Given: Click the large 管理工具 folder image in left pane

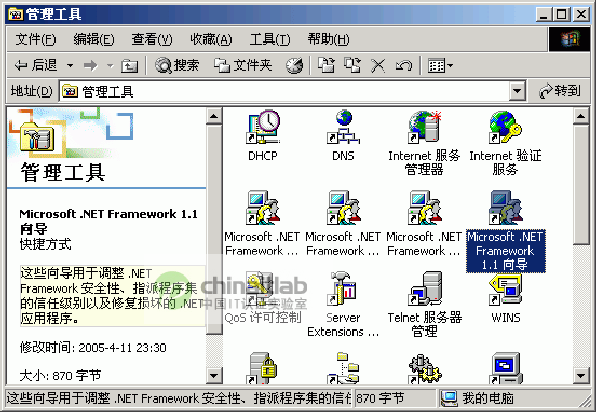Looking at the screenshot, I should point(37,136).
